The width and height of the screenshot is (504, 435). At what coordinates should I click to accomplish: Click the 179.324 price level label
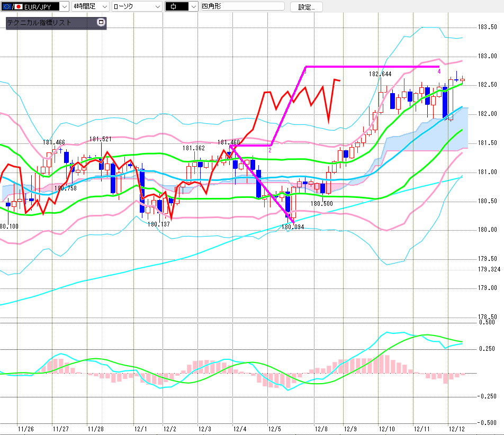489,269
